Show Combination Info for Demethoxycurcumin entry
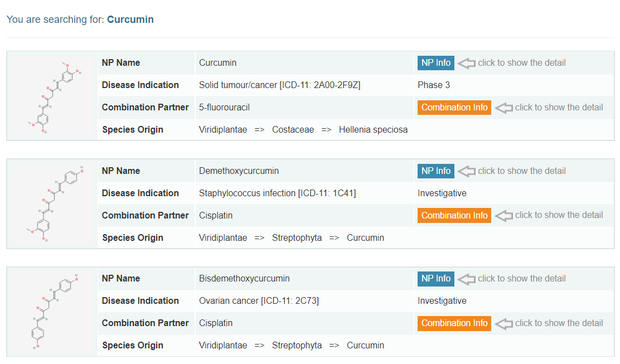This screenshot has height=364, width=620. tap(454, 216)
